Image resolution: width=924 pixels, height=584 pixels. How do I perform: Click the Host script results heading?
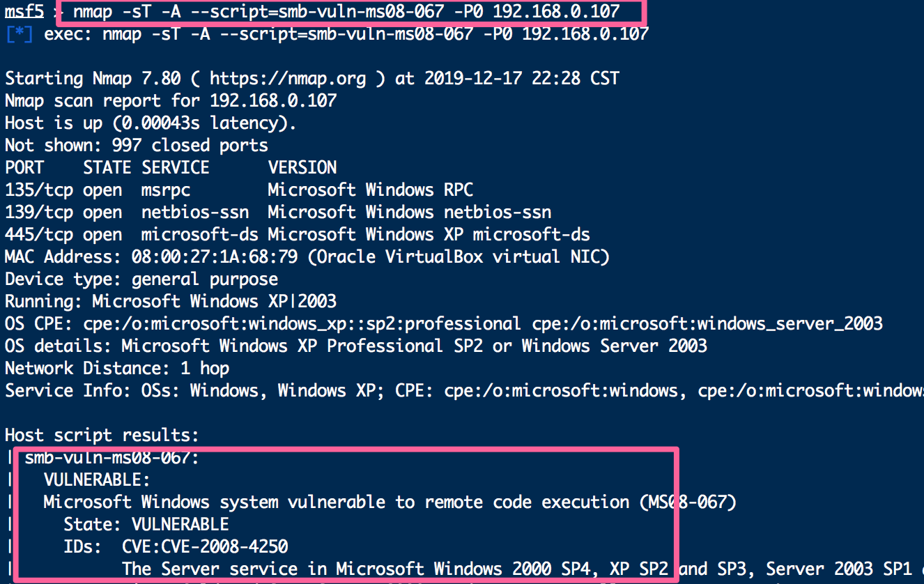click(102, 436)
